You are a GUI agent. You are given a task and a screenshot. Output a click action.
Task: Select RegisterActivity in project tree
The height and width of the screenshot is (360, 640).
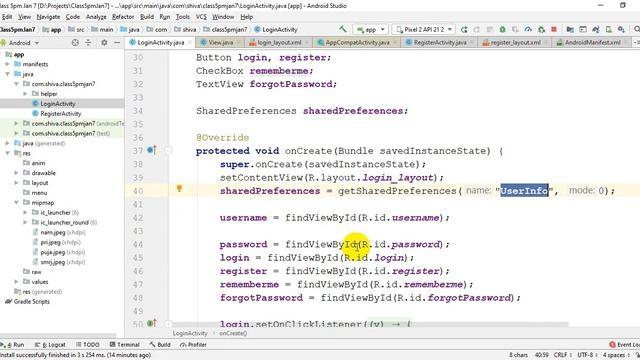(x=61, y=113)
